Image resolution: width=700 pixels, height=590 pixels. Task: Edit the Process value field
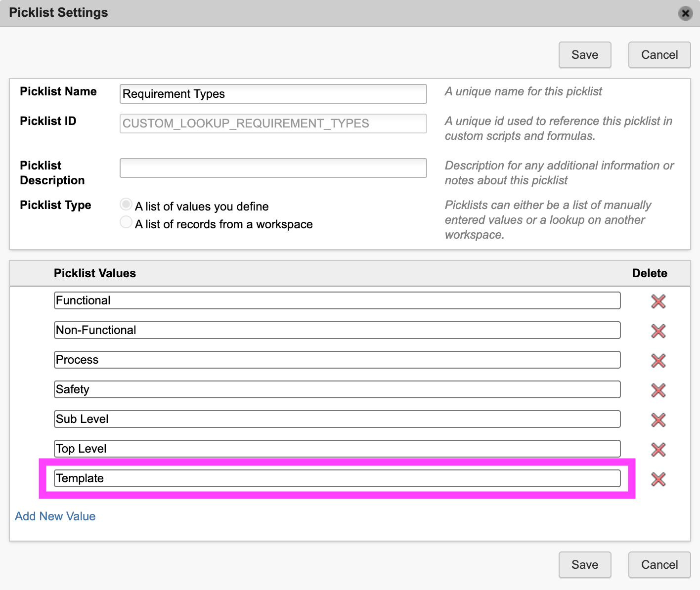337,360
